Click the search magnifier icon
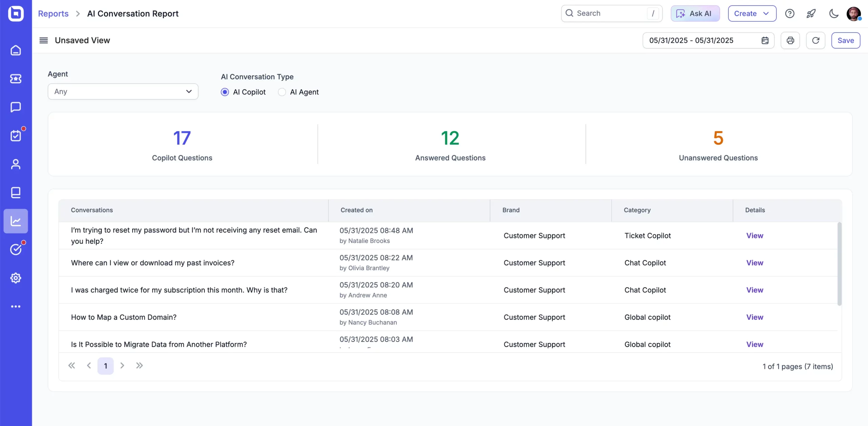The image size is (868, 426). [570, 13]
